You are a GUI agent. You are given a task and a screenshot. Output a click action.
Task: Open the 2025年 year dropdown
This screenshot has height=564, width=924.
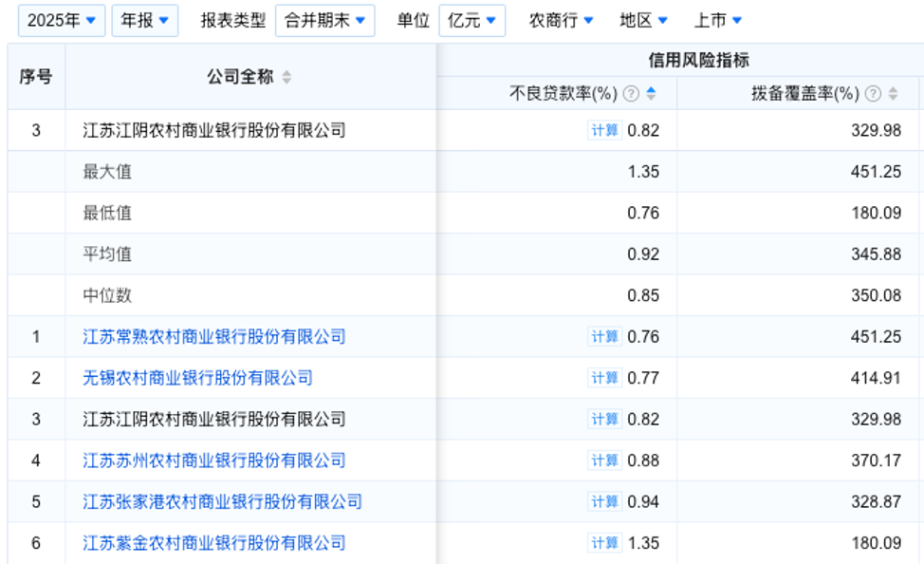pos(62,21)
